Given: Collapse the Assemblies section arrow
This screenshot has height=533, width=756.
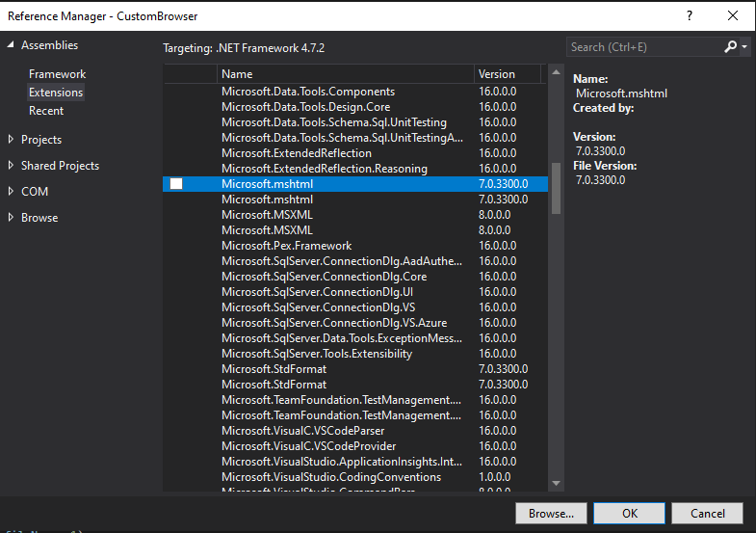Looking at the screenshot, I should (x=11, y=45).
